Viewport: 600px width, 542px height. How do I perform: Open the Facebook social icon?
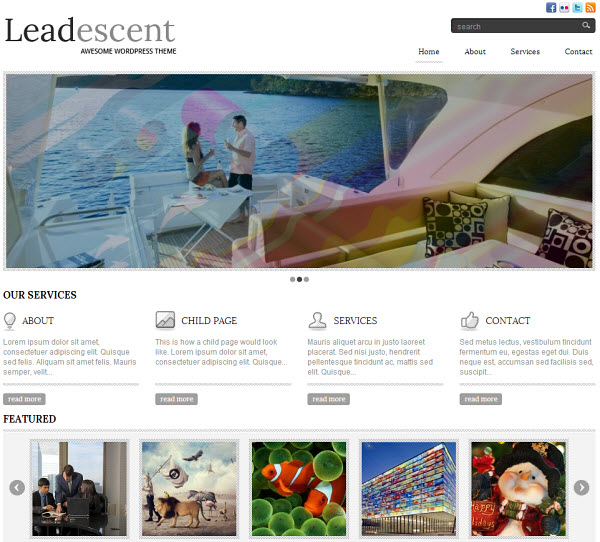pos(551,7)
